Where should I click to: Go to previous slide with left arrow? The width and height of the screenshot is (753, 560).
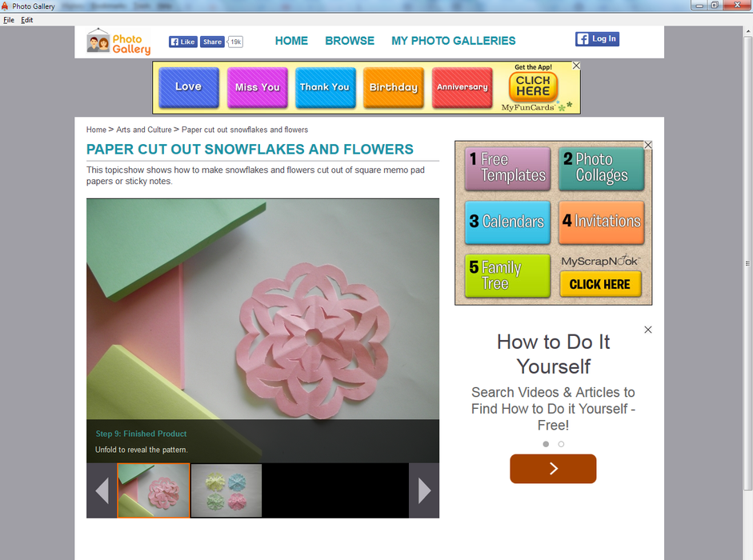(102, 490)
